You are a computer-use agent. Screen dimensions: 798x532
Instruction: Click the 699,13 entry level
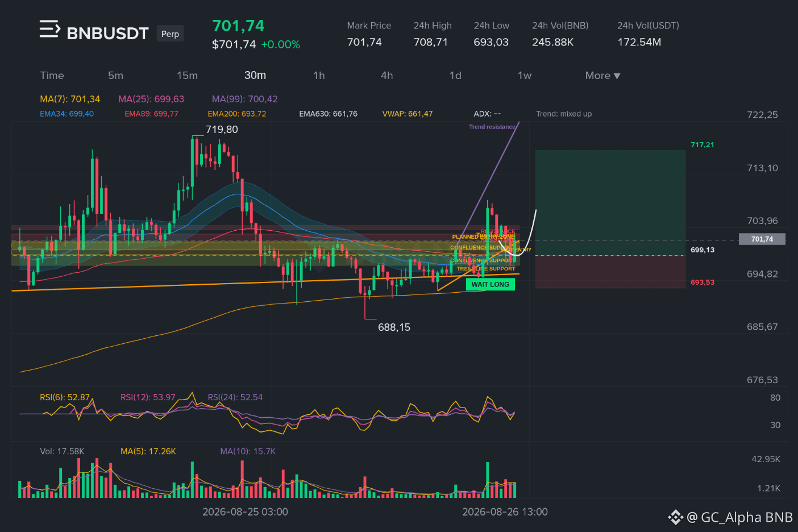[x=703, y=250]
